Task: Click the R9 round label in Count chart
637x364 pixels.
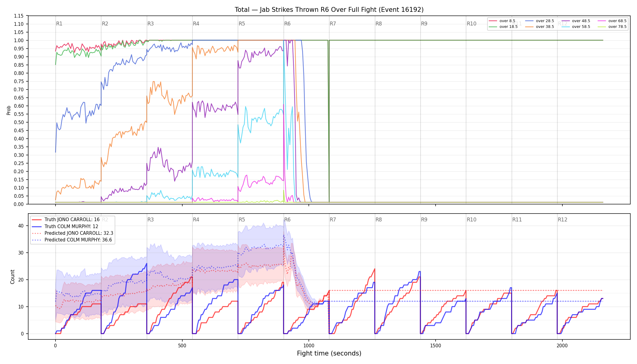Action: (x=424, y=220)
